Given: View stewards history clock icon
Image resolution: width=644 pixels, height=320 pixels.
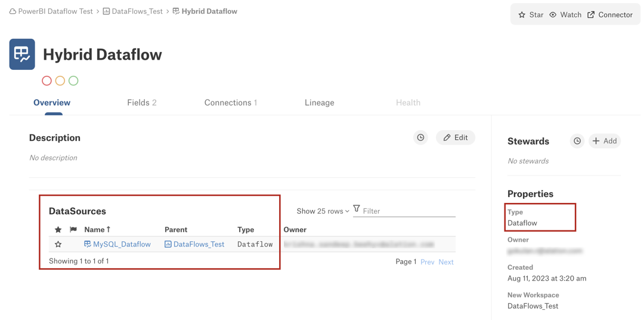Looking at the screenshot, I should click(577, 141).
